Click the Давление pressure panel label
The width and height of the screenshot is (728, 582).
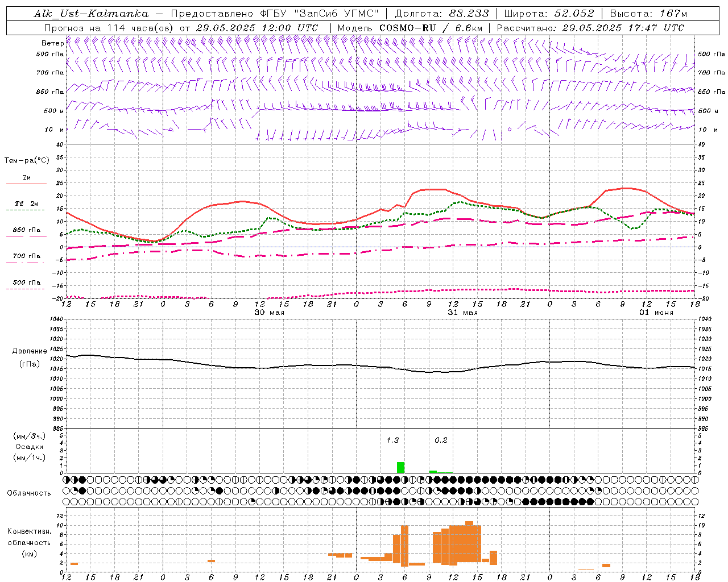point(30,351)
